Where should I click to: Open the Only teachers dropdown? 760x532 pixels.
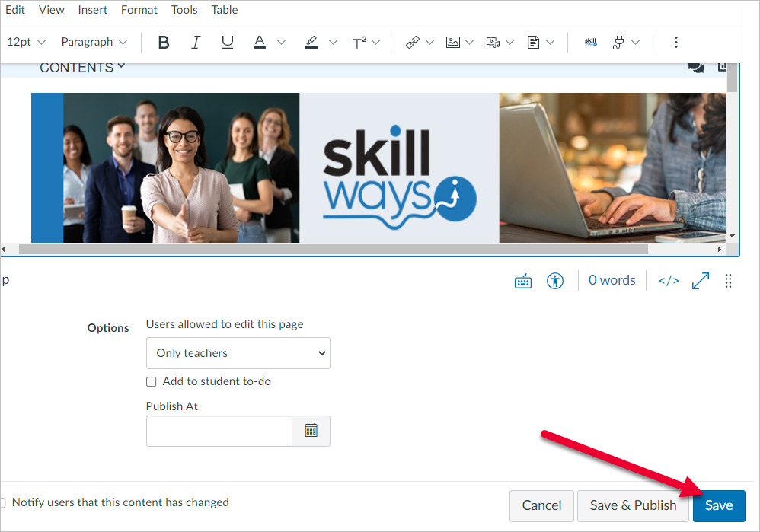(238, 353)
